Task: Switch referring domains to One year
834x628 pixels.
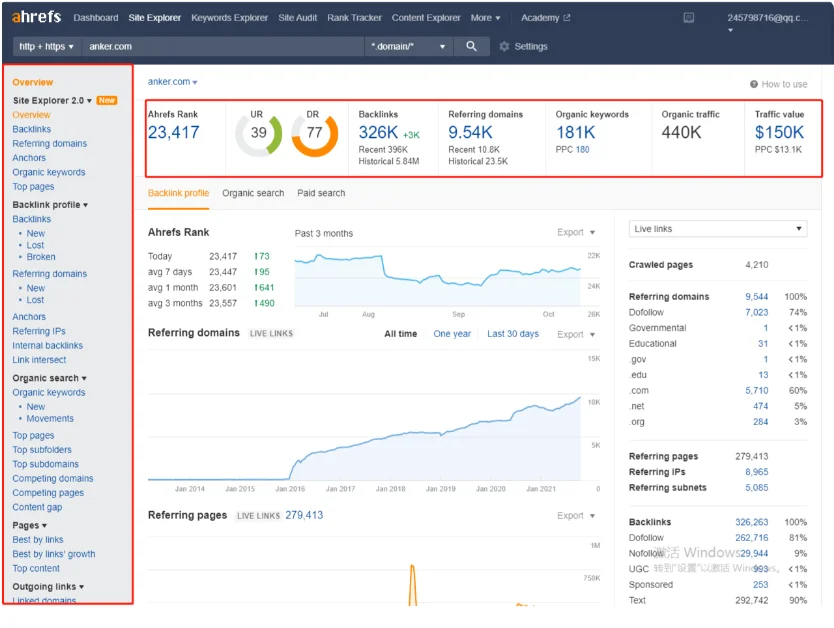Action: pyautogui.click(x=452, y=333)
